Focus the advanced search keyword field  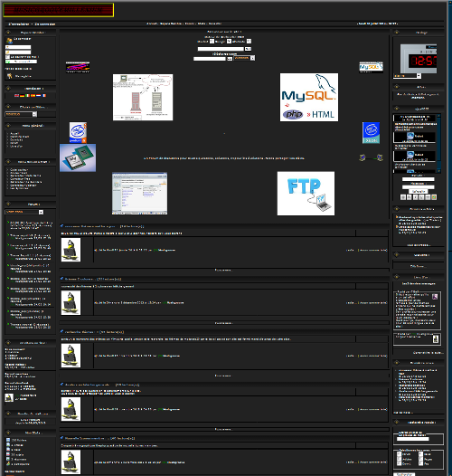tap(413, 439)
